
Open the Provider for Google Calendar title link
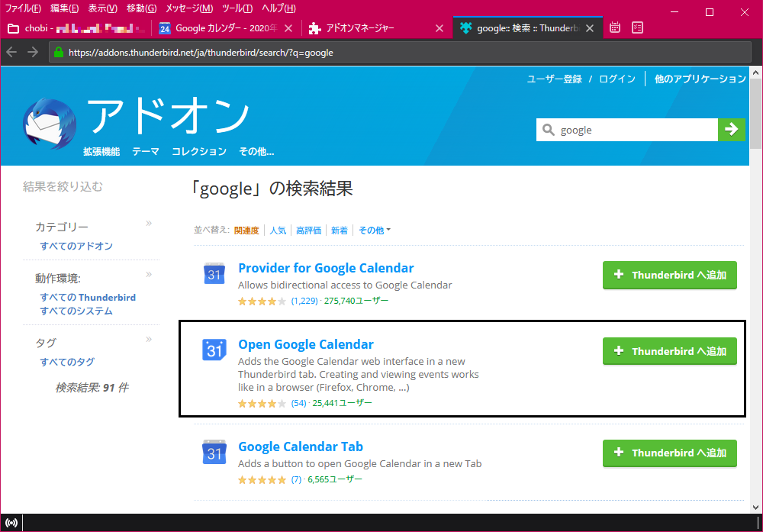click(326, 268)
